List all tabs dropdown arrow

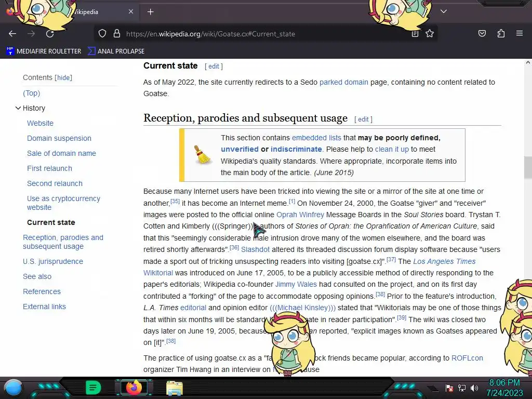tap(443, 11)
